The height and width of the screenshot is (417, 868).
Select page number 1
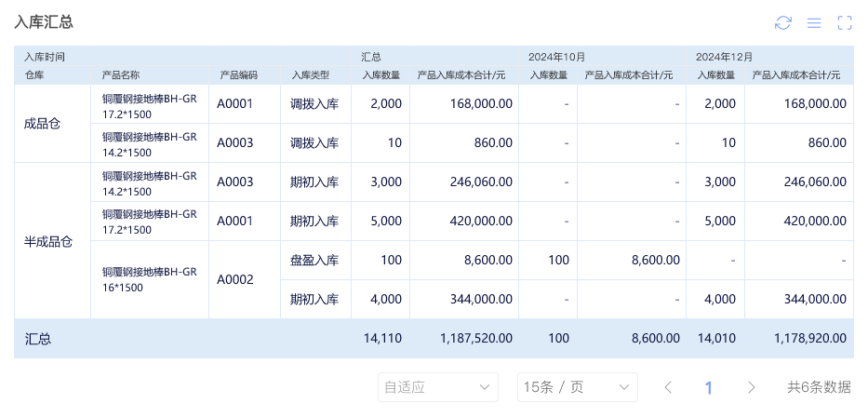point(709,387)
